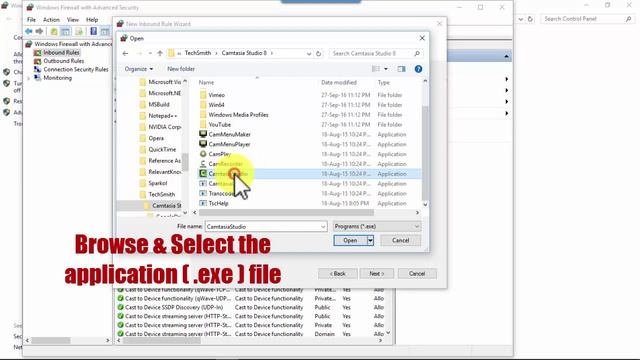Select Opera folder in navigation tree
Screen dimensions: 640x360
156,138
